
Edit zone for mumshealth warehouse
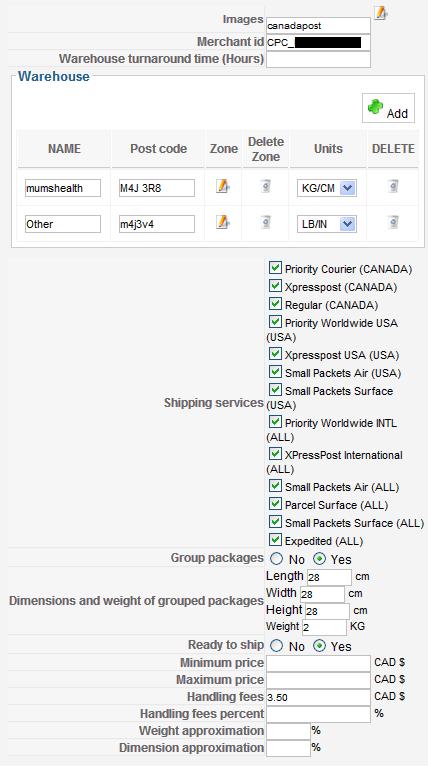pyautogui.click(x=223, y=186)
